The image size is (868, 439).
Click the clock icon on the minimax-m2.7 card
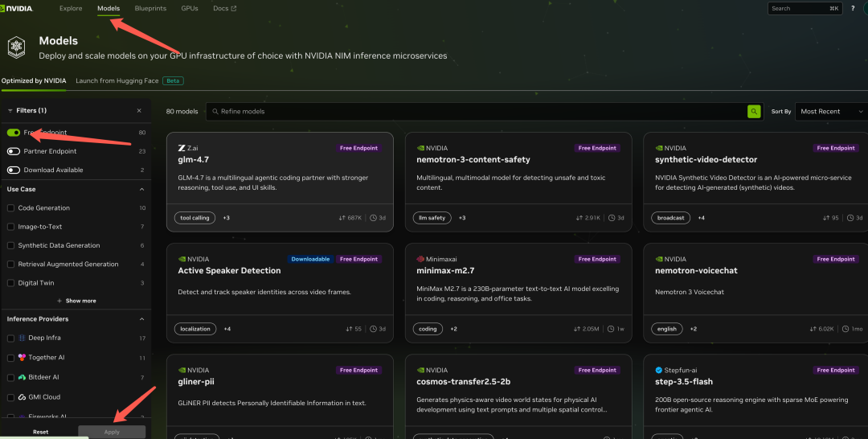[x=611, y=329]
